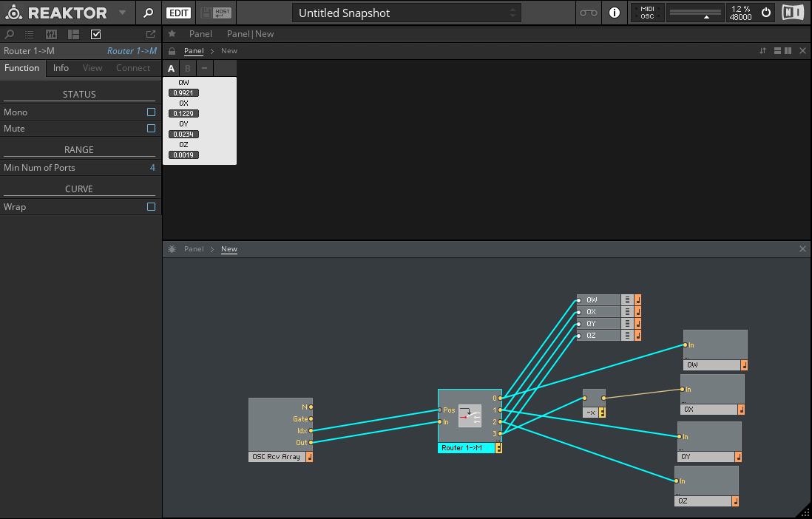Screen dimensions: 812x519
Task: Click the power icon near NI logo
Action: tap(765, 13)
